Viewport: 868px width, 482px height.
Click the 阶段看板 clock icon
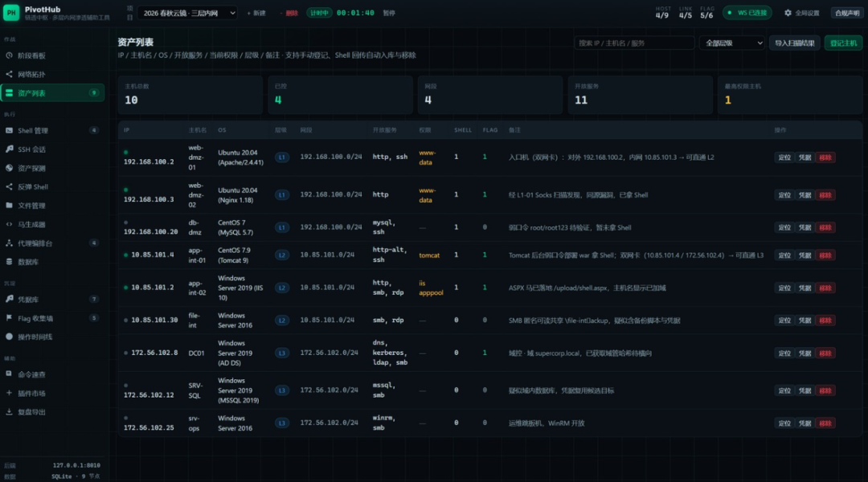pos(9,55)
